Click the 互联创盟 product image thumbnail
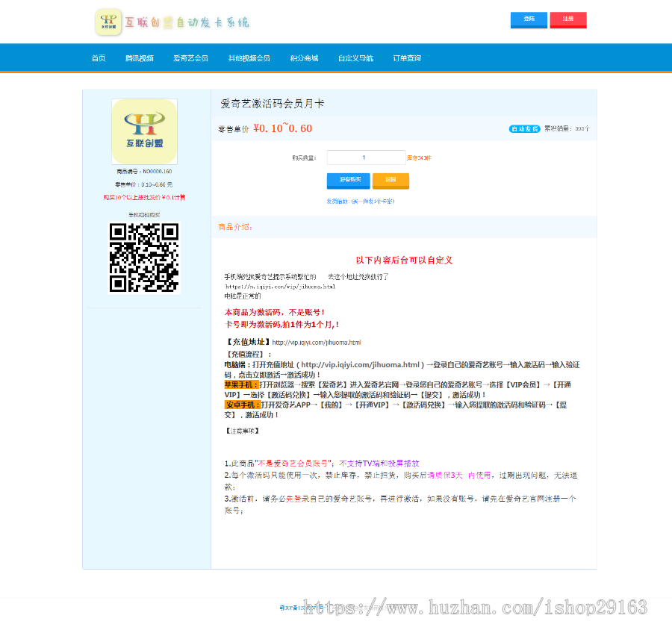The width and height of the screenshot is (672, 633). coord(144,131)
